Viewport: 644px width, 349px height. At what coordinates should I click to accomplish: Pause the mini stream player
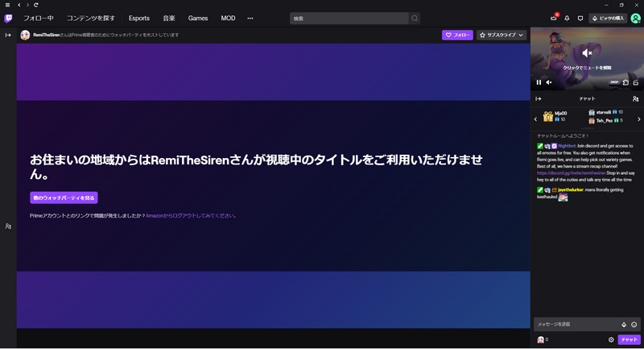pos(539,82)
